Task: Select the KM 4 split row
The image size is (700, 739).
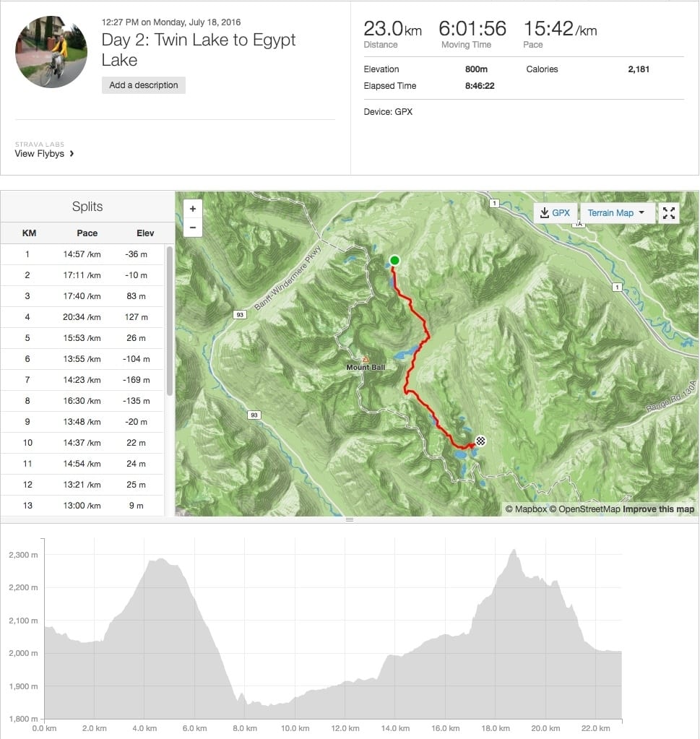Action: tap(87, 317)
